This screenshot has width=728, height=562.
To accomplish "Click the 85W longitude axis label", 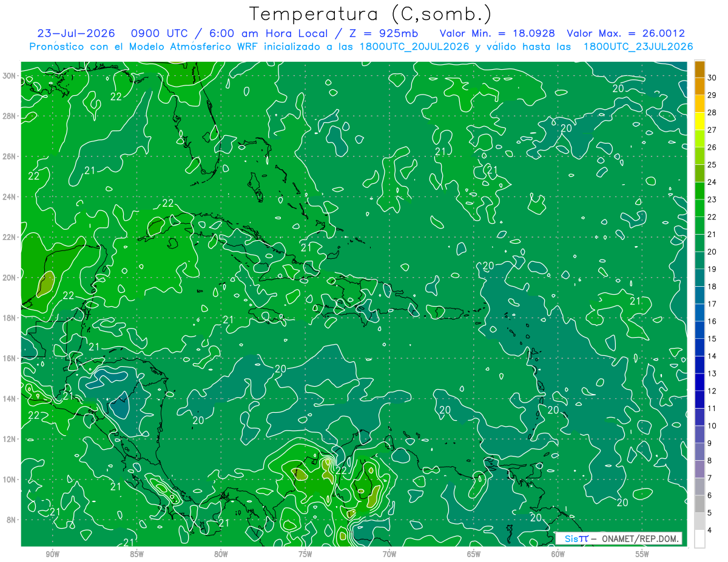I will click(136, 554).
